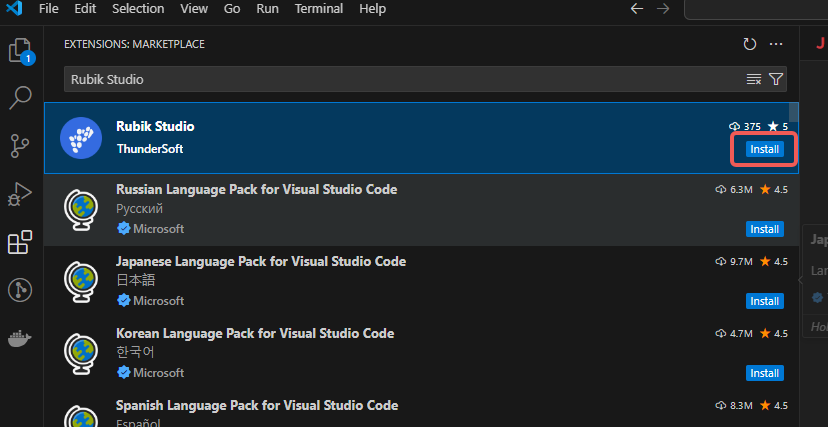Click the extensions list scrollbar thumb
This screenshot has width=828, height=427.
point(793,112)
